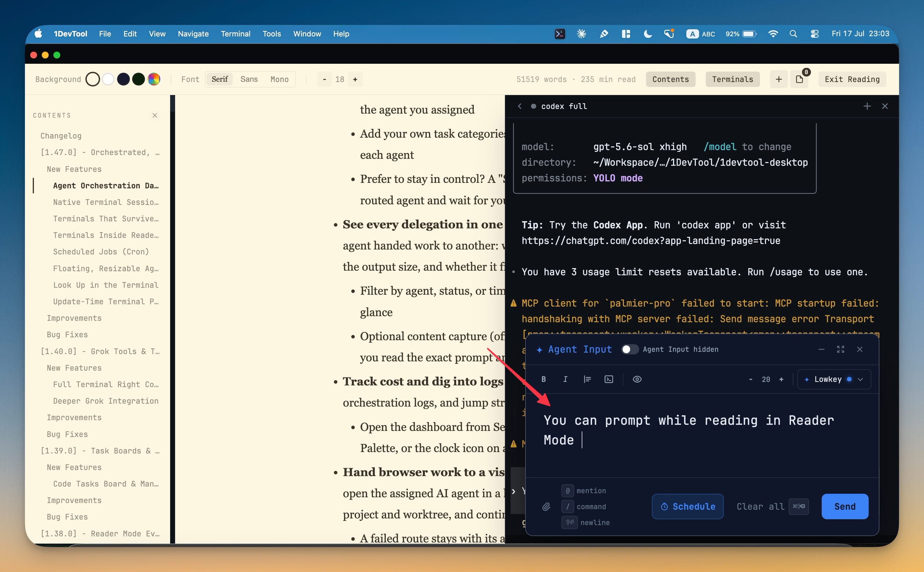The width and height of the screenshot is (924, 572).
Task: Open Changelog in contents
Action: (x=61, y=136)
